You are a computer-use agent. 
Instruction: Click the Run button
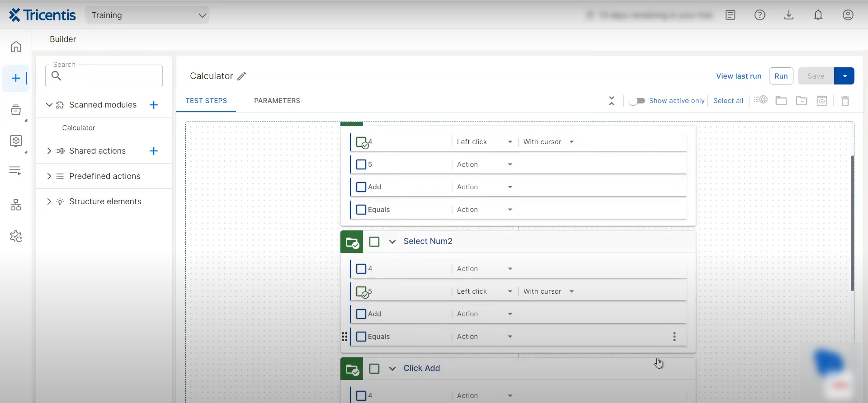click(781, 76)
